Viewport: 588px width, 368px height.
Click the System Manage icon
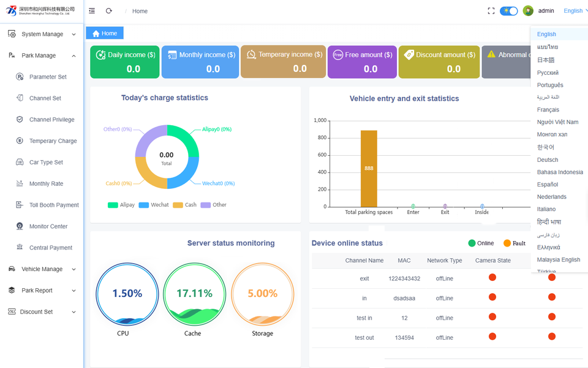pyautogui.click(x=12, y=34)
